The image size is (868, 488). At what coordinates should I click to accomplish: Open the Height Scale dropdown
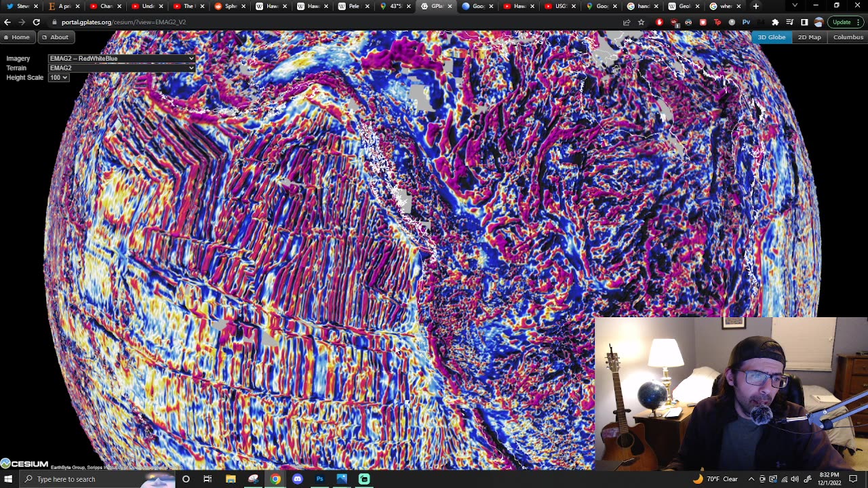coord(58,77)
